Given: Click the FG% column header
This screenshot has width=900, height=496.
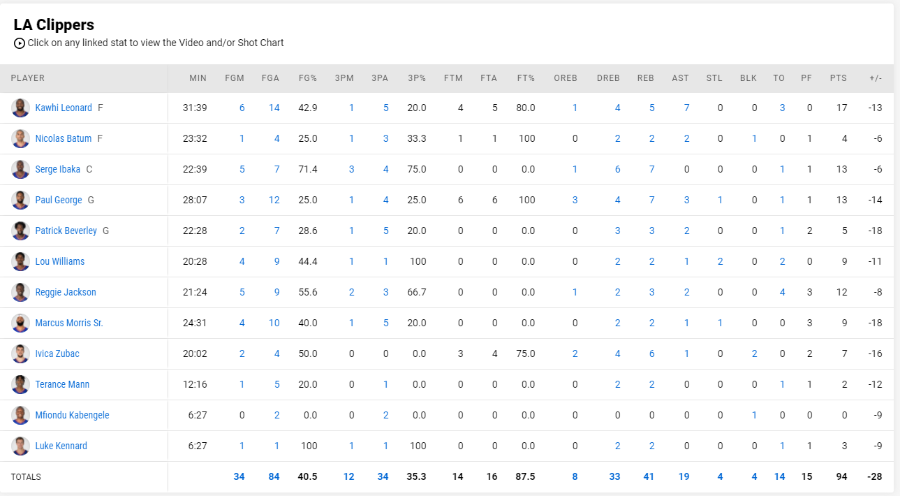Looking at the screenshot, I should click(308, 78).
